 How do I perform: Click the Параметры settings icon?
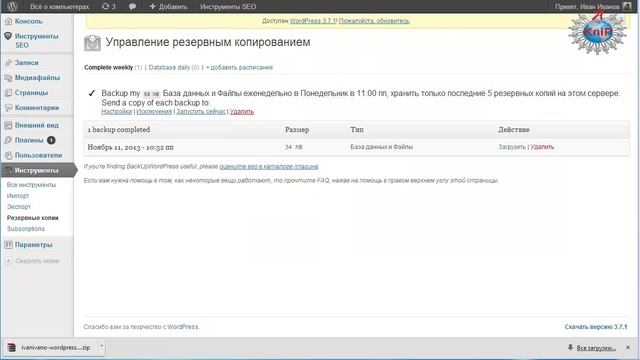pyautogui.click(x=8, y=244)
